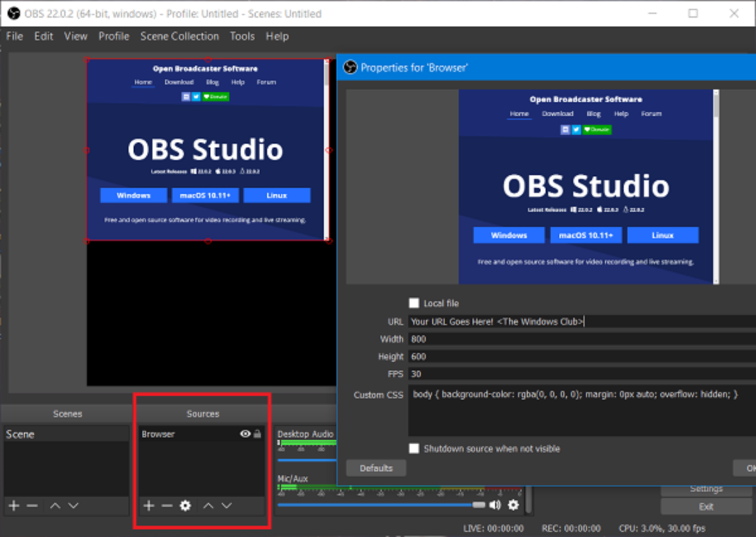Image resolution: width=756 pixels, height=537 pixels.
Task: Open source properties gear icon
Action: (x=185, y=505)
